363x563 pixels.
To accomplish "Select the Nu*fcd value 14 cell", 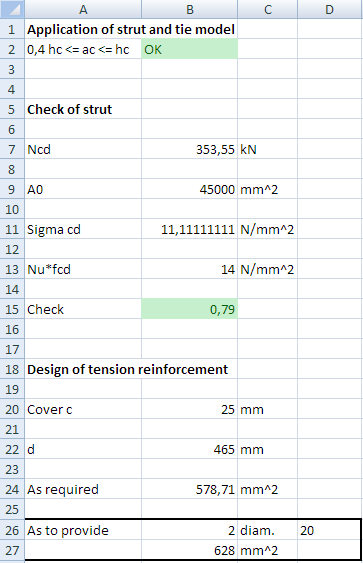I will 190,269.
